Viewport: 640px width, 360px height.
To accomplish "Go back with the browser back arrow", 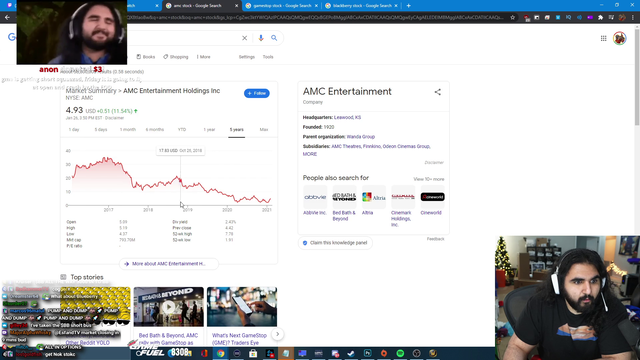I will pyautogui.click(x=7, y=18).
